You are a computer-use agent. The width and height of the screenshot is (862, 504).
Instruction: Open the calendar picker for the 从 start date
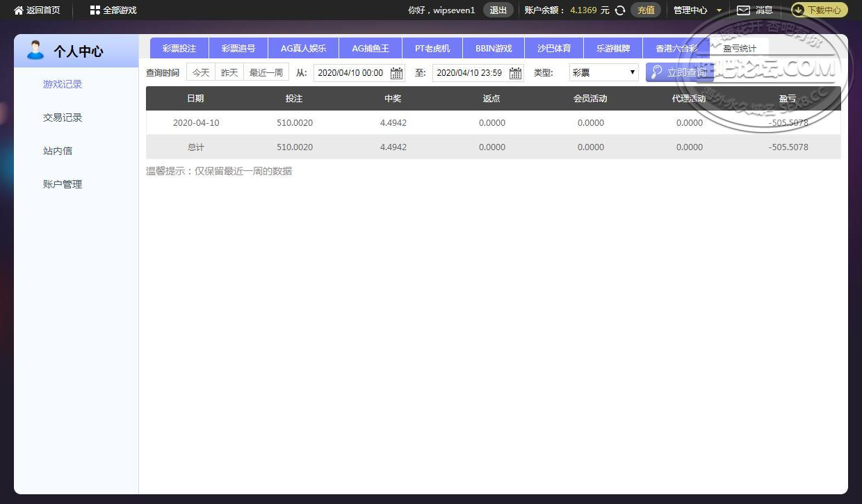396,73
